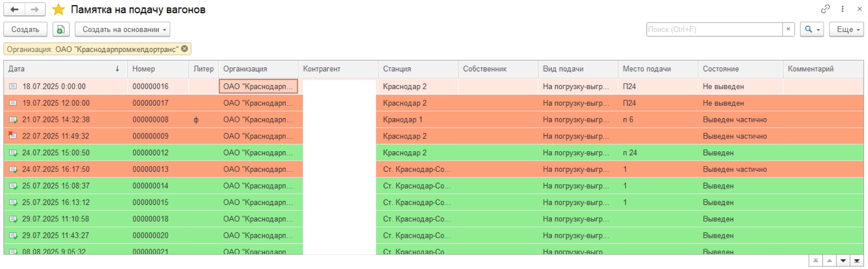Sort by the Состояние column header
The image size is (868, 269).
741,69
